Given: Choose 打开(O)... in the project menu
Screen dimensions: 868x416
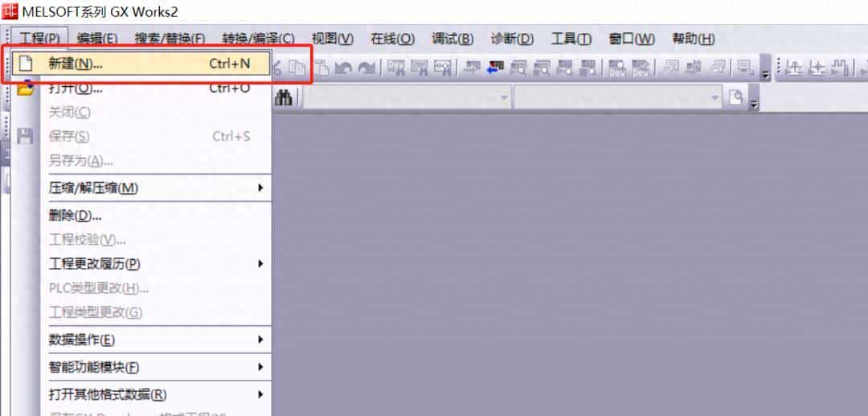Looking at the screenshot, I should tap(141, 88).
